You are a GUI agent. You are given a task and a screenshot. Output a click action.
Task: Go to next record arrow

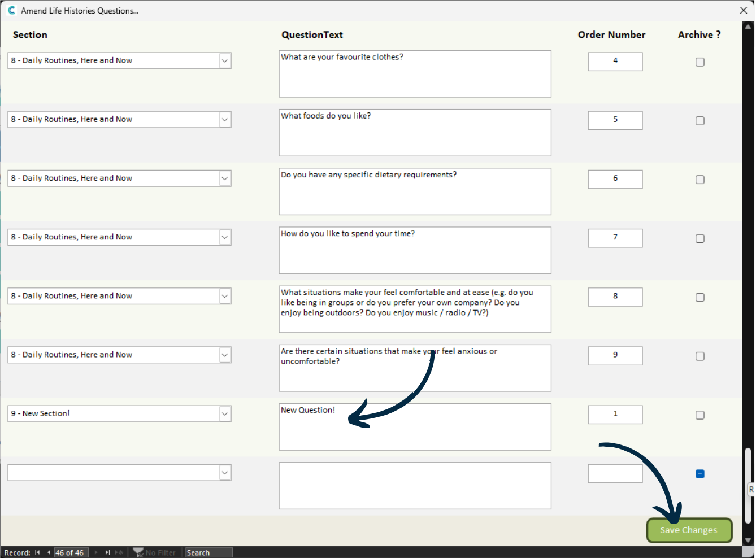pos(96,552)
